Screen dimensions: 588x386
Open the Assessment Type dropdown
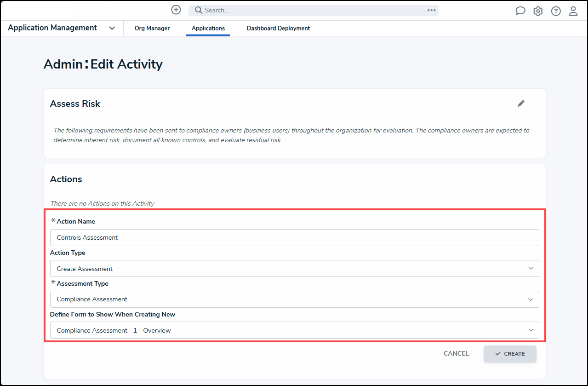coord(294,299)
